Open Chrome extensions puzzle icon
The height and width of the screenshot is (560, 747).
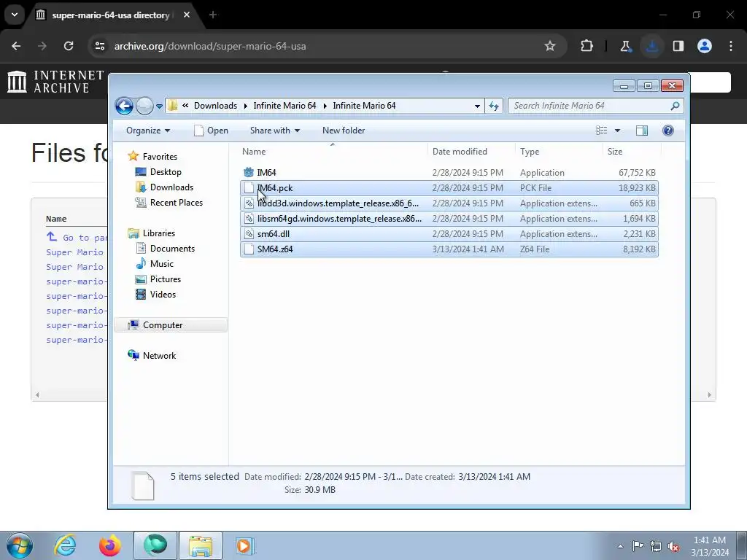pos(587,46)
